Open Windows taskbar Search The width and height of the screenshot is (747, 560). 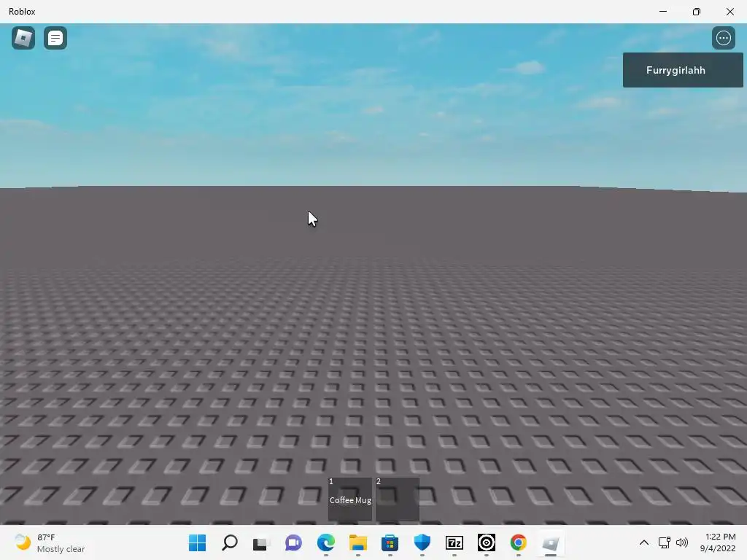pos(230,542)
